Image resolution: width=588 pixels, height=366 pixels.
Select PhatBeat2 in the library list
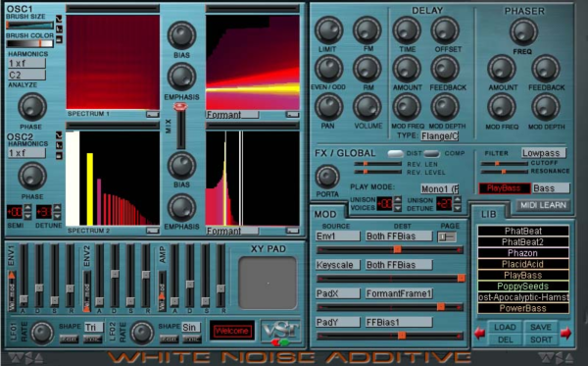[523, 241]
